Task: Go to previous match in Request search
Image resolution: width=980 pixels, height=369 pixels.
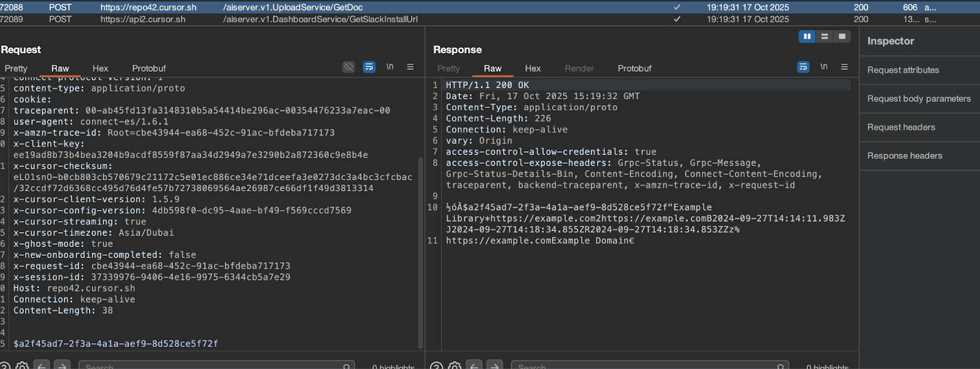Action: [x=42, y=365]
